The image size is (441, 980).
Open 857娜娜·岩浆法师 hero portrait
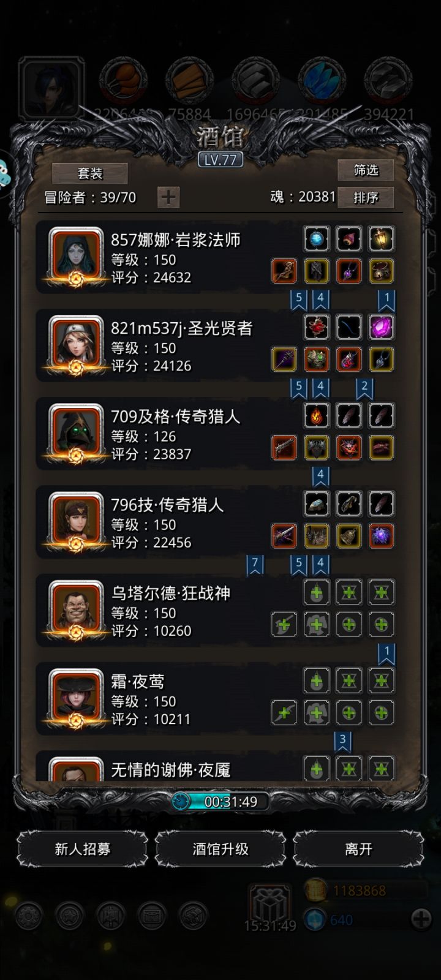coord(77,257)
